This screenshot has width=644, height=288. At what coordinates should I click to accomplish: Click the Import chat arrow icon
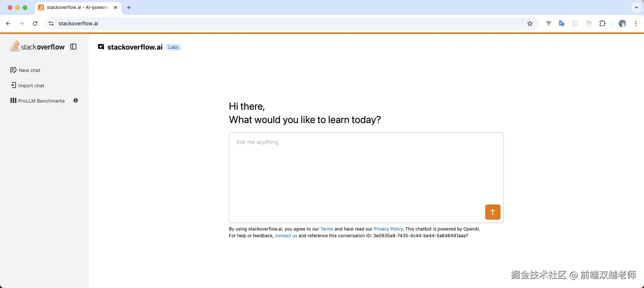13,85
